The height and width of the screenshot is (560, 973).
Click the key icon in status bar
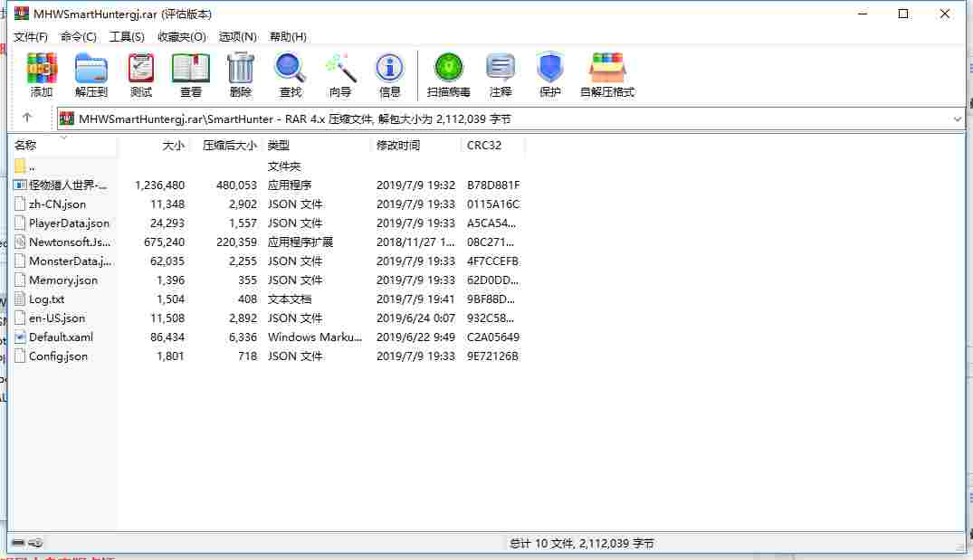click(35, 543)
